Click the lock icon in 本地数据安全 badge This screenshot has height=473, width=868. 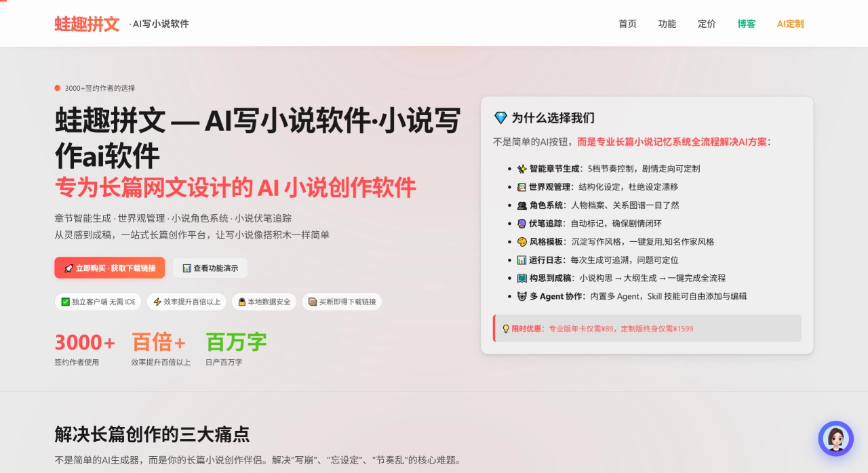pos(242,302)
